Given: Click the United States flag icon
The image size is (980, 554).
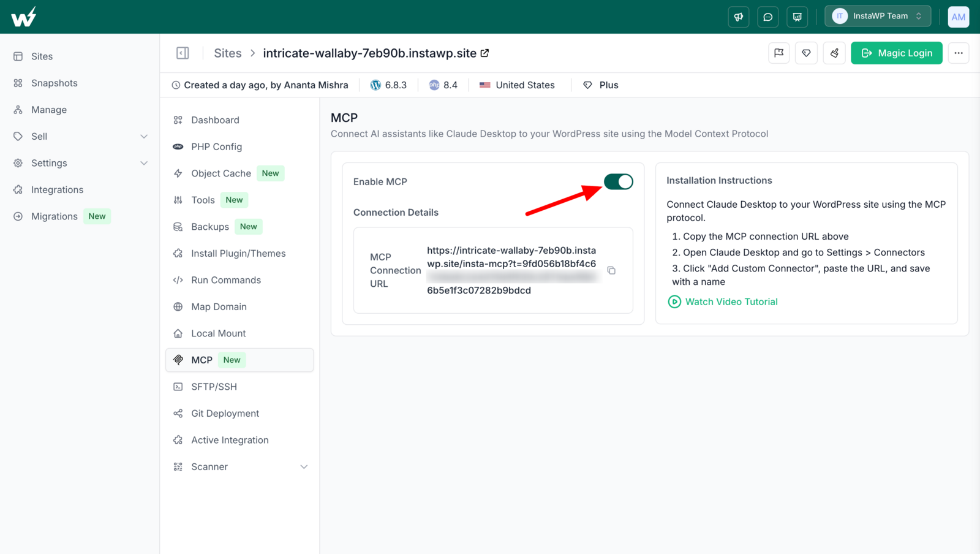Looking at the screenshot, I should coord(485,85).
